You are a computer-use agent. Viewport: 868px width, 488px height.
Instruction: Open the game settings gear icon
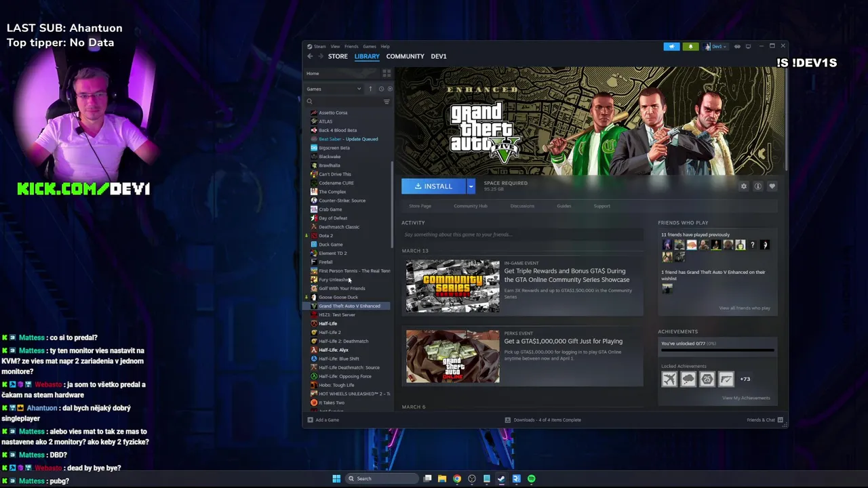click(x=744, y=186)
